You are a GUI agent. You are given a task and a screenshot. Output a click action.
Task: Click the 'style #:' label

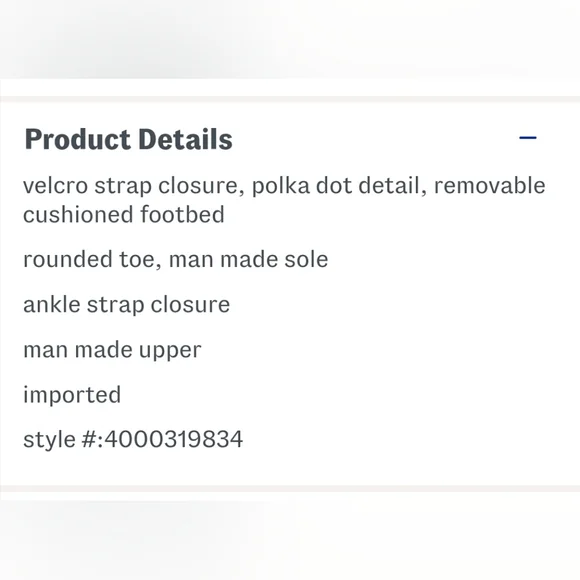(x=64, y=440)
